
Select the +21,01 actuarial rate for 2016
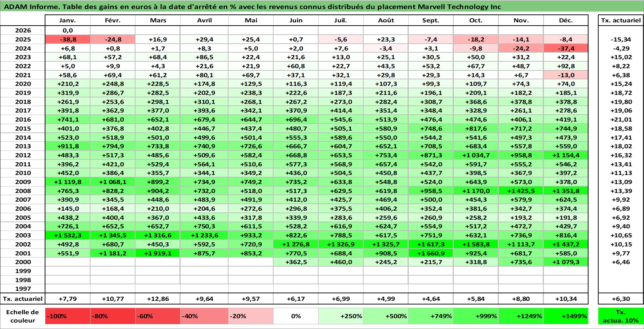coord(621,119)
